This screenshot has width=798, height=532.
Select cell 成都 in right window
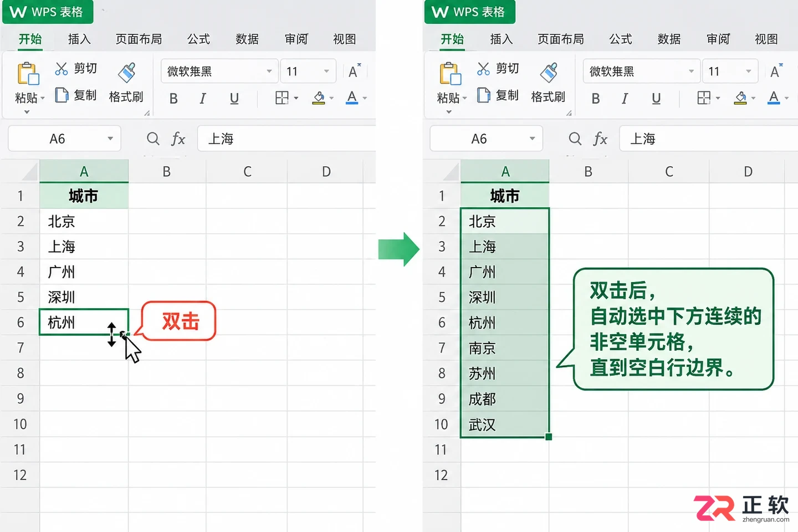505,399
